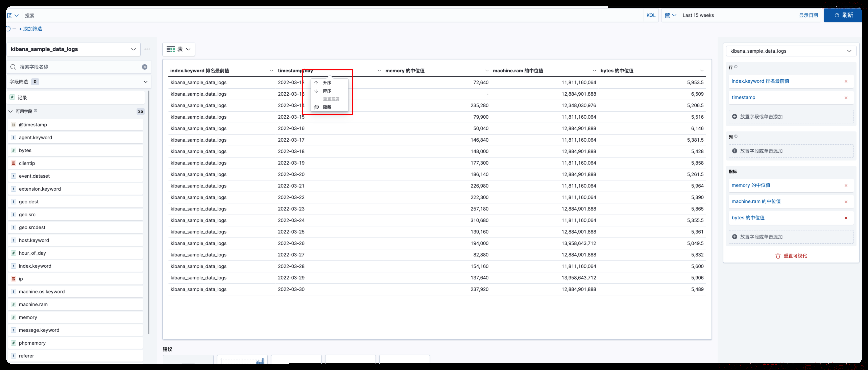
Task: Choose 隐藏 hide column in the menu
Action: point(329,107)
